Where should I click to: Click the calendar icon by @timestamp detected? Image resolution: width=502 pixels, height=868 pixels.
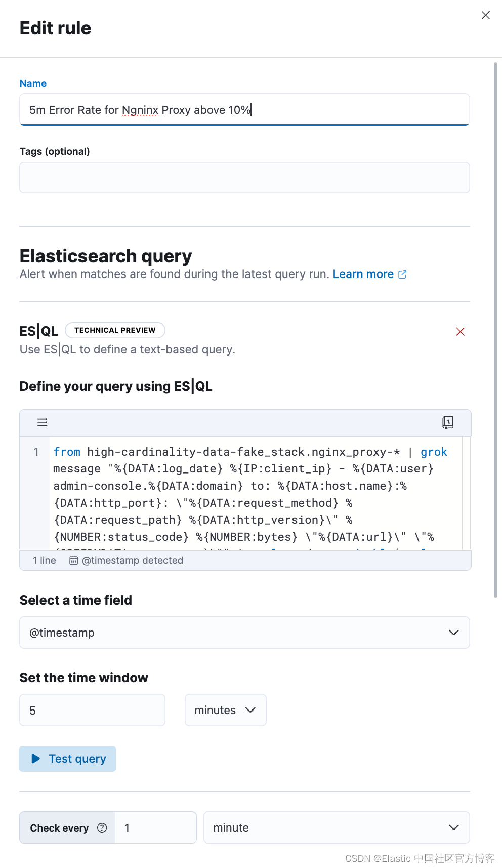coord(73,560)
